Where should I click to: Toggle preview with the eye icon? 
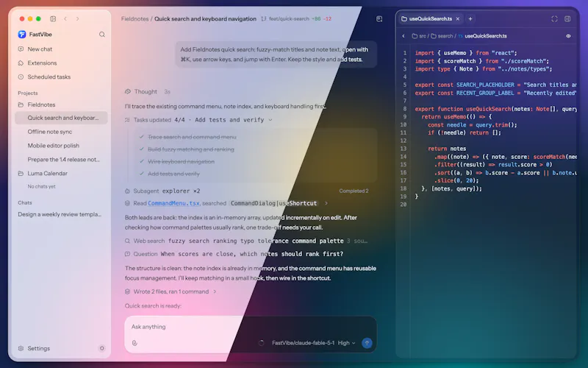[x=568, y=36]
